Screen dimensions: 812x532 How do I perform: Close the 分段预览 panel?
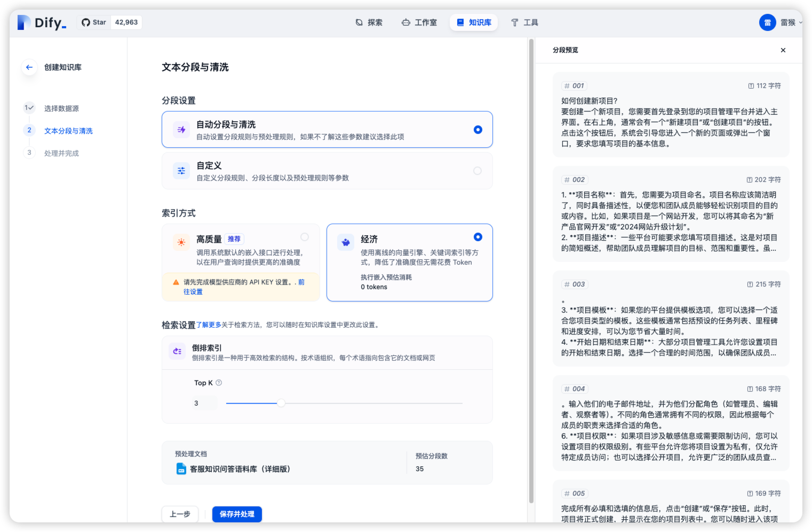coord(783,50)
